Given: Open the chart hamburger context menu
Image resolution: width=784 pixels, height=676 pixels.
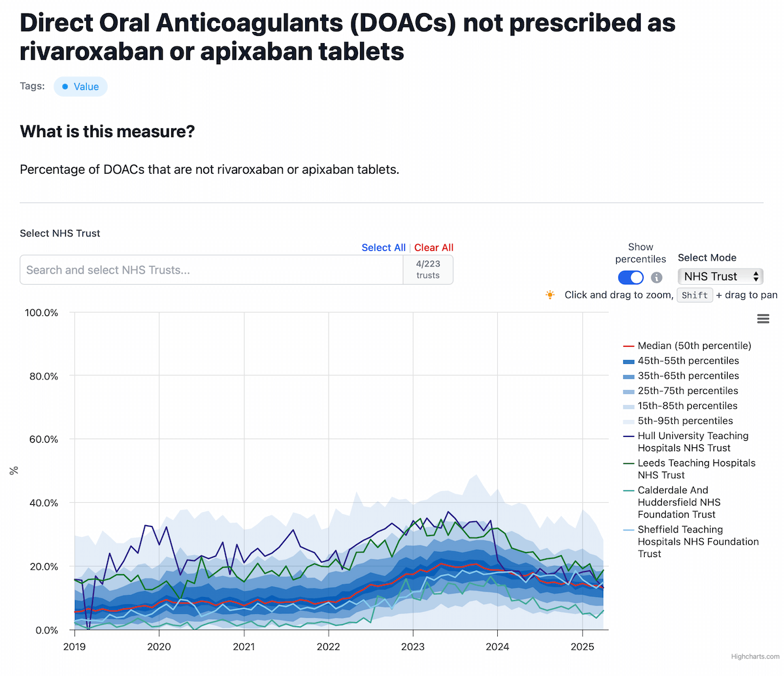Looking at the screenshot, I should (x=762, y=319).
